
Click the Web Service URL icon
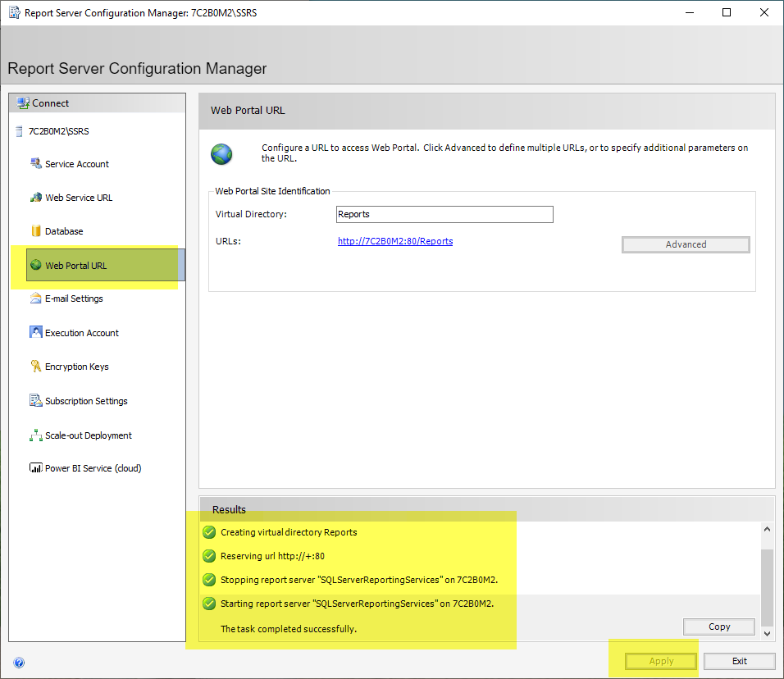pyautogui.click(x=35, y=198)
